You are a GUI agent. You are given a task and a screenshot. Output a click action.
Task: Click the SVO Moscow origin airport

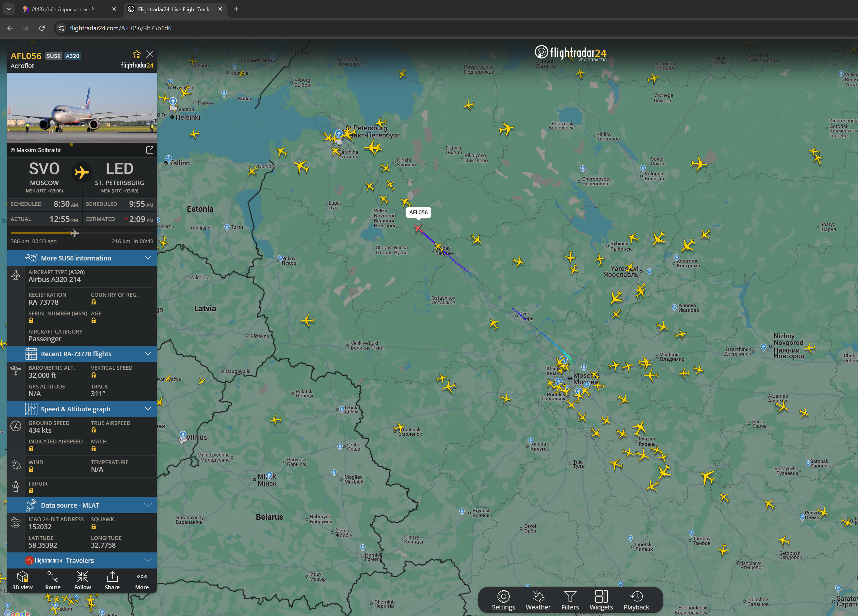pyautogui.click(x=44, y=177)
